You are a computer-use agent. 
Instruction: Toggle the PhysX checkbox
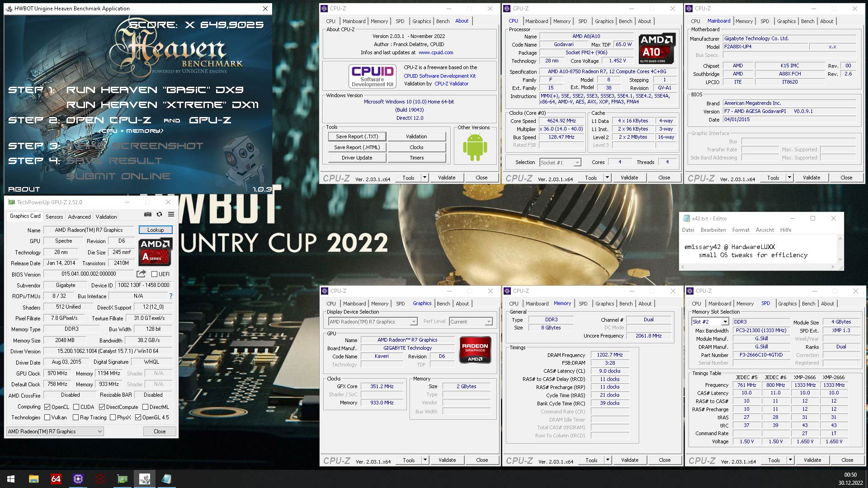tap(113, 418)
